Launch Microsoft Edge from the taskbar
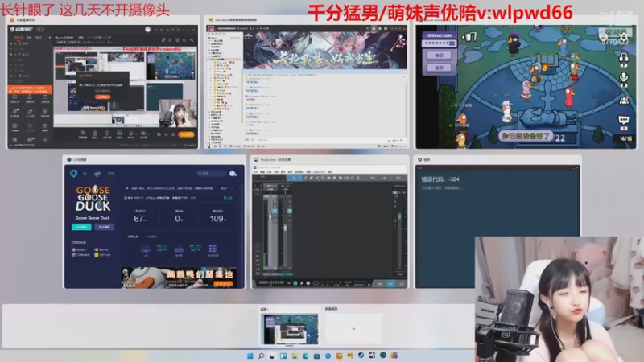This screenshot has height=362, width=644. coord(306,356)
